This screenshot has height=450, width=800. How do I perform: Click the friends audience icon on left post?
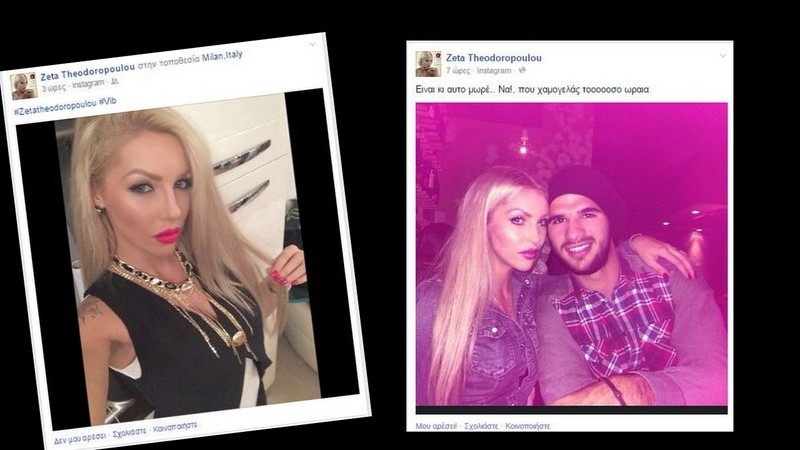(x=115, y=81)
